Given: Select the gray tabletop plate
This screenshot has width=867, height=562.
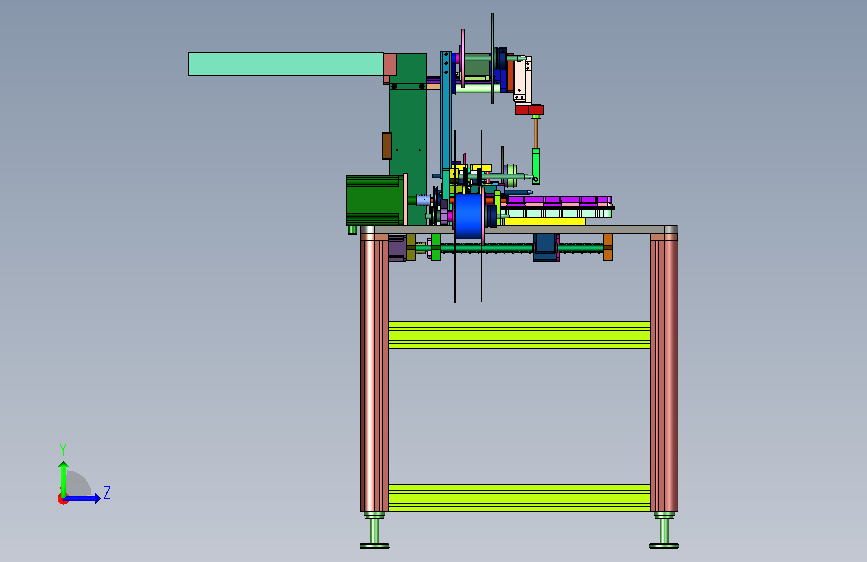Looking at the screenshot, I should [519, 230].
